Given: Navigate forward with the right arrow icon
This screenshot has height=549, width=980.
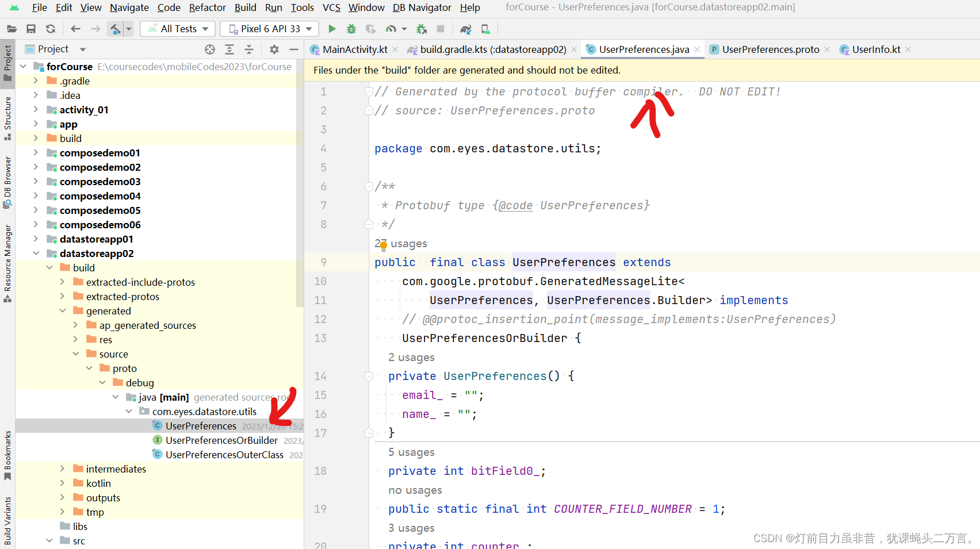Looking at the screenshot, I should pos(95,29).
